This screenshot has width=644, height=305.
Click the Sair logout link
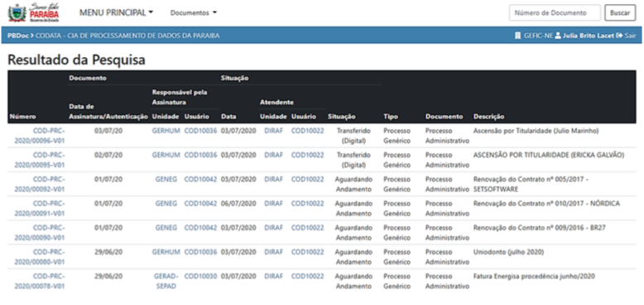[627, 36]
